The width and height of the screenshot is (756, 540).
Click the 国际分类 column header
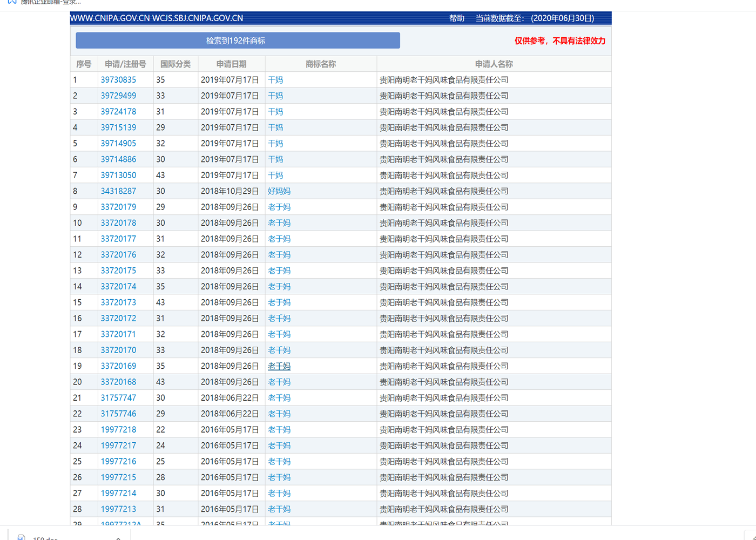click(x=175, y=64)
